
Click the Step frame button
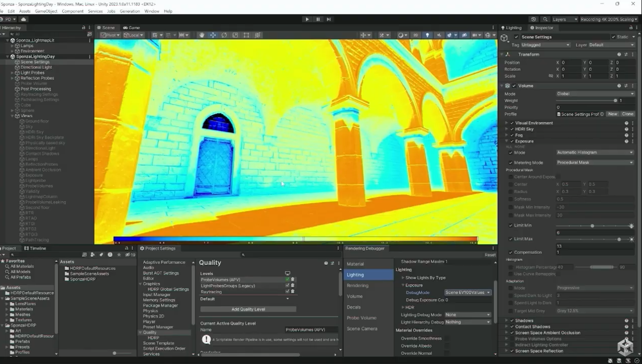pyautogui.click(x=329, y=19)
